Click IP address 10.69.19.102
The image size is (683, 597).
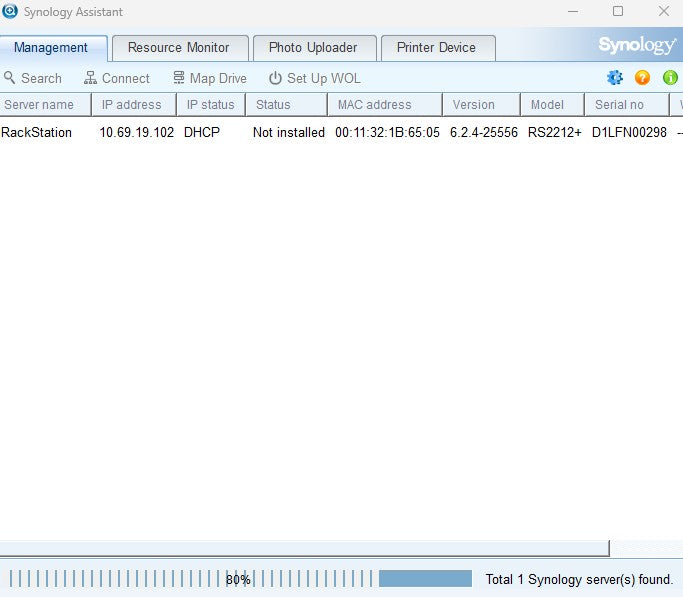tap(137, 132)
